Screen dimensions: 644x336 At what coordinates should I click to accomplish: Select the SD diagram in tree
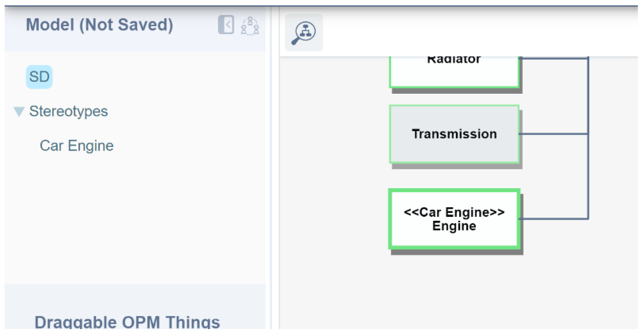tap(39, 77)
